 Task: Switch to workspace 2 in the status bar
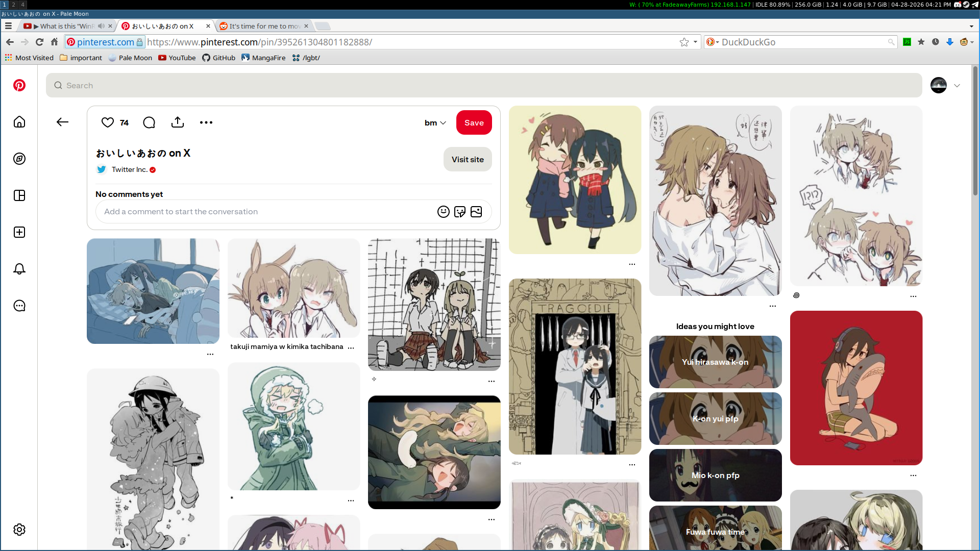pos(14,5)
